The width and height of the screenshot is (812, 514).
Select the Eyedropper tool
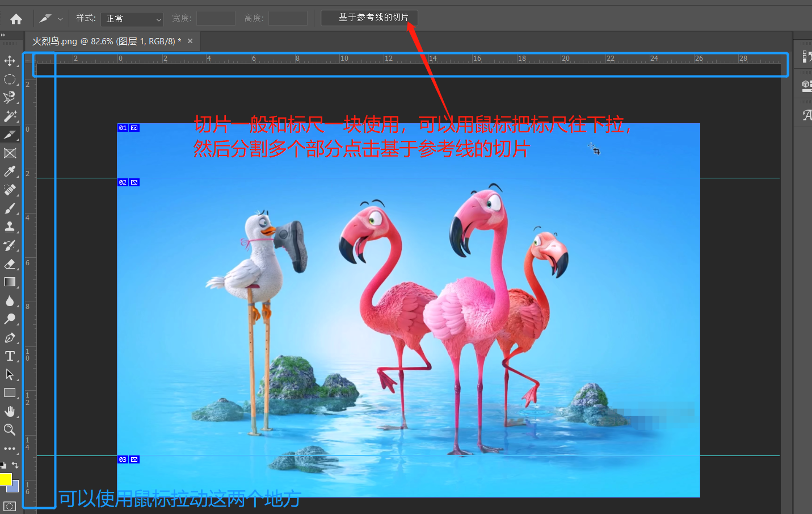coord(10,172)
